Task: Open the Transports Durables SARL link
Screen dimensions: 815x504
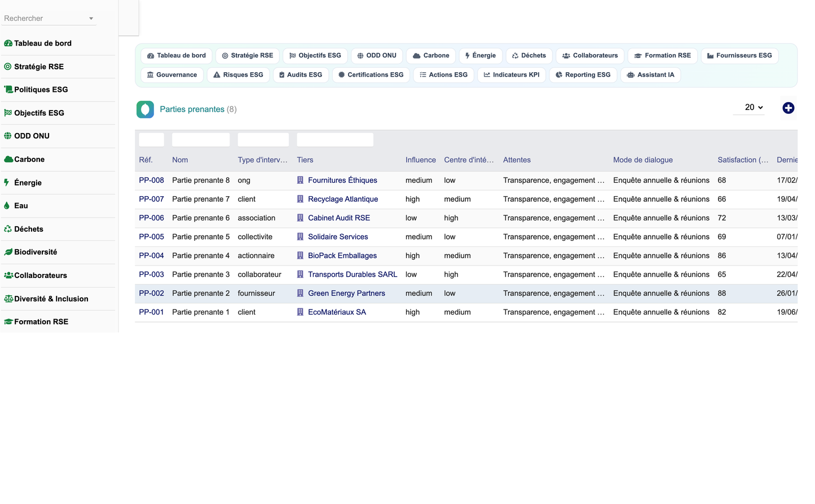Action: 353,275
